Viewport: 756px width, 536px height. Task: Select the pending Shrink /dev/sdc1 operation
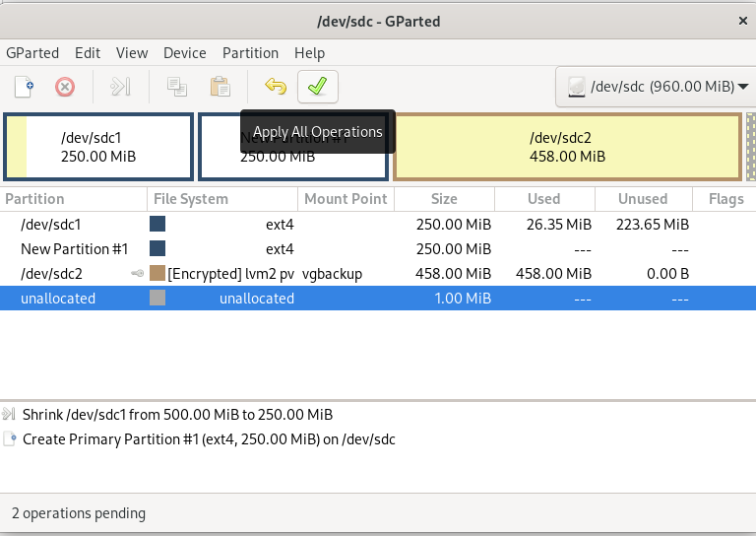pyautogui.click(x=177, y=414)
